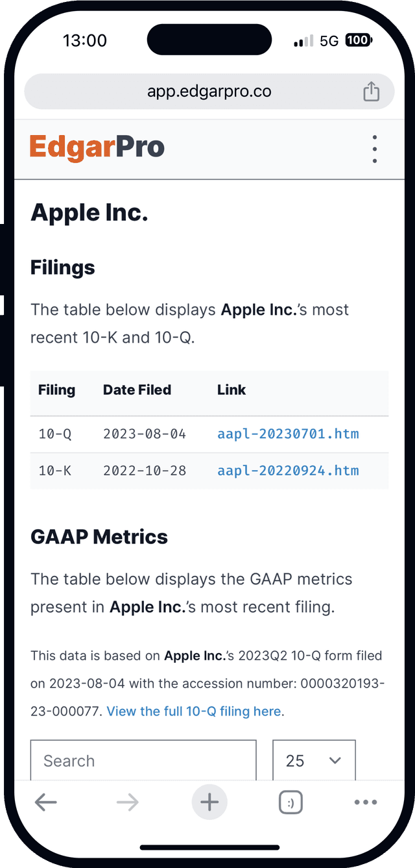Open the browser's horizontal three-dot more menu
This screenshot has width=415, height=868.
(366, 802)
